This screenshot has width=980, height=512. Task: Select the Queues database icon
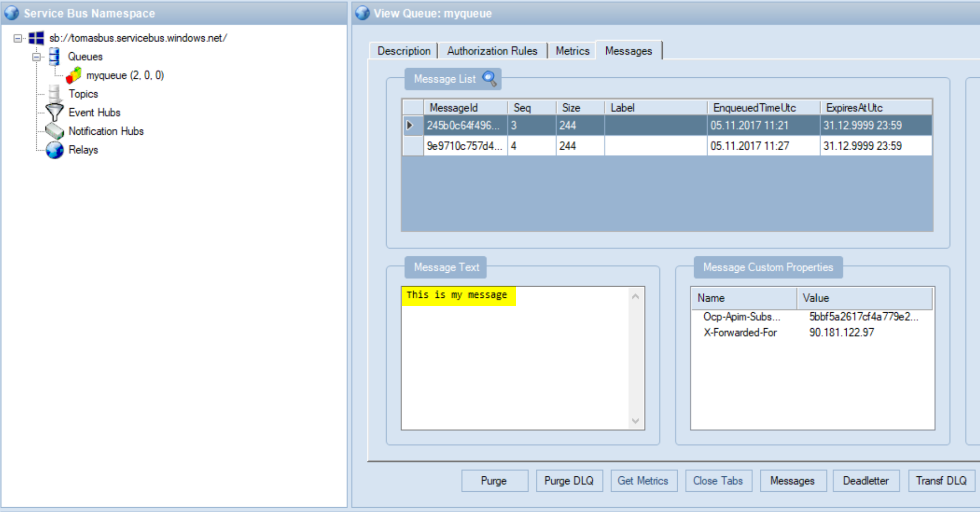(x=54, y=56)
